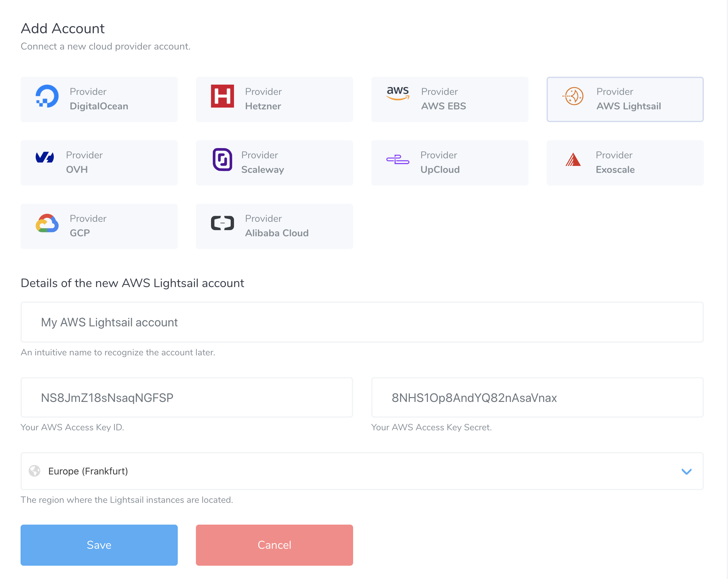This screenshot has width=728, height=579.
Task: Click the Scaleway purple logo
Action: 223,160
